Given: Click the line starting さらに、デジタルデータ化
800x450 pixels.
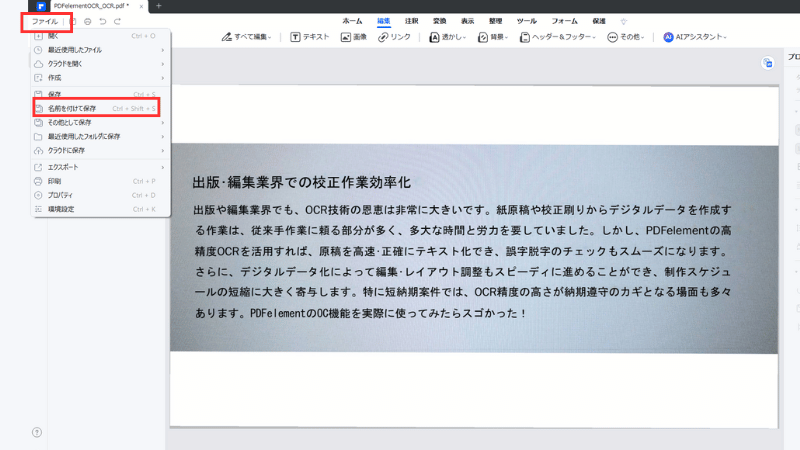Looking at the screenshot, I should point(463,271).
